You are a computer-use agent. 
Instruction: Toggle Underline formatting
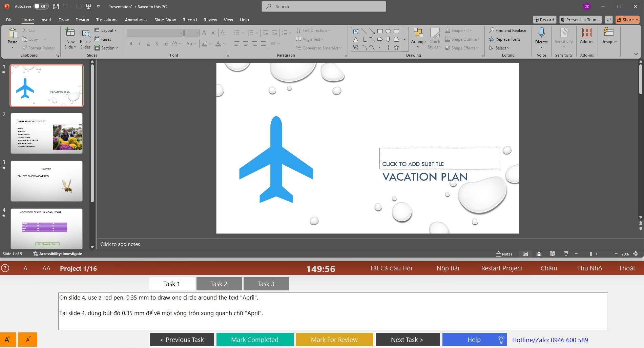148,43
